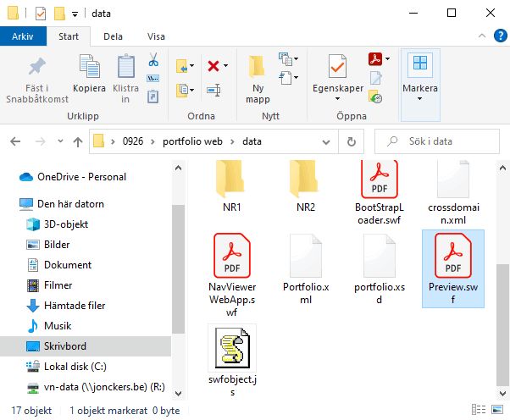Expand the Egenskaper dropdown arrow
510x420 pixels.
tap(337, 98)
